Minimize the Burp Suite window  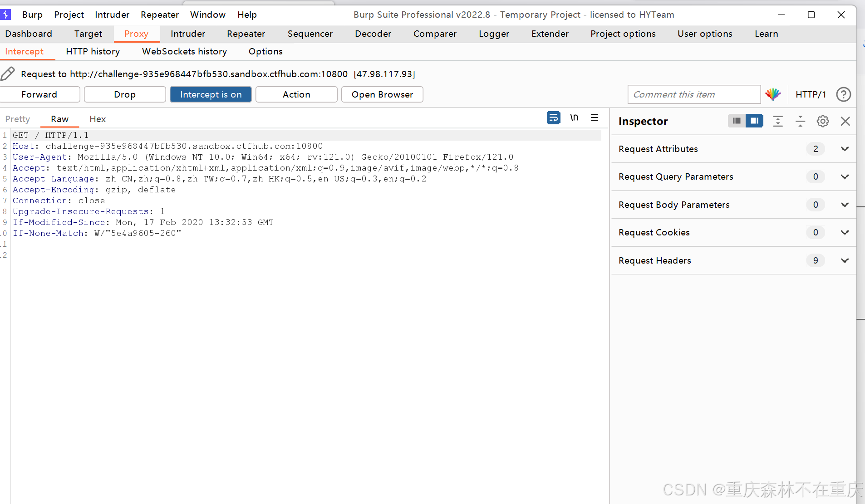tap(781, 15)
